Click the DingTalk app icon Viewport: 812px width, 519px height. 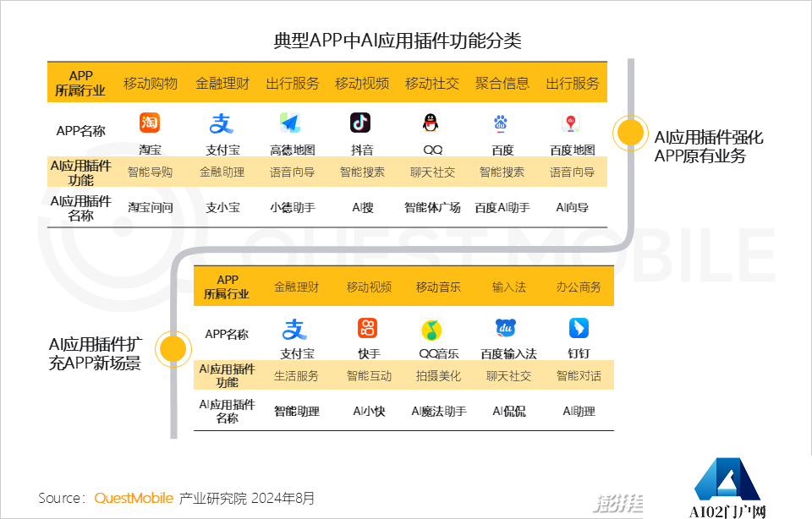tap(579, 328)
